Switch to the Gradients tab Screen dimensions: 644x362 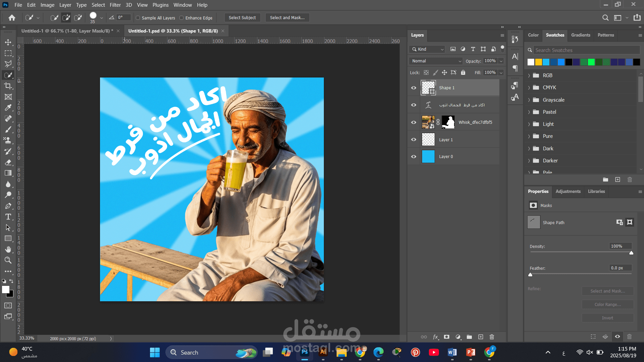pyautogui.click(x=581, y=35)
